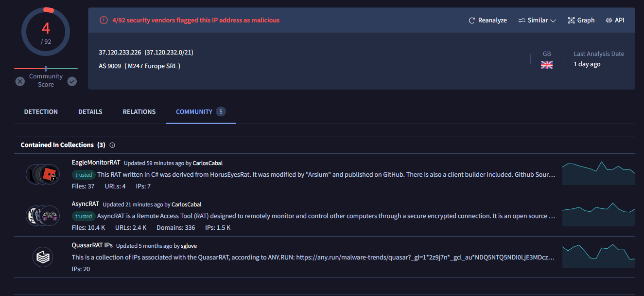The width and height of the screenshot is (644, 296).
Task: Click the GB United Kingdom flag icon
Action: (547, 65)
